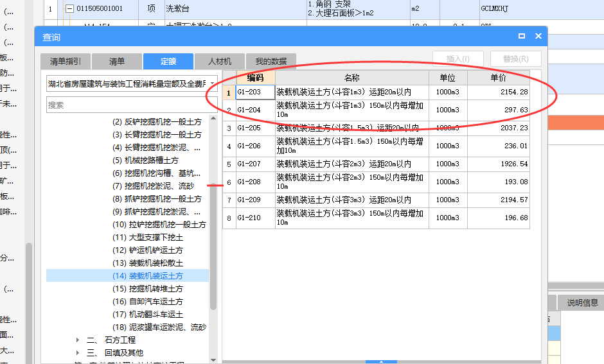Screen dimensions: 604x364
Task: Click price cell 1926.54
Action: tap(499, 164)
